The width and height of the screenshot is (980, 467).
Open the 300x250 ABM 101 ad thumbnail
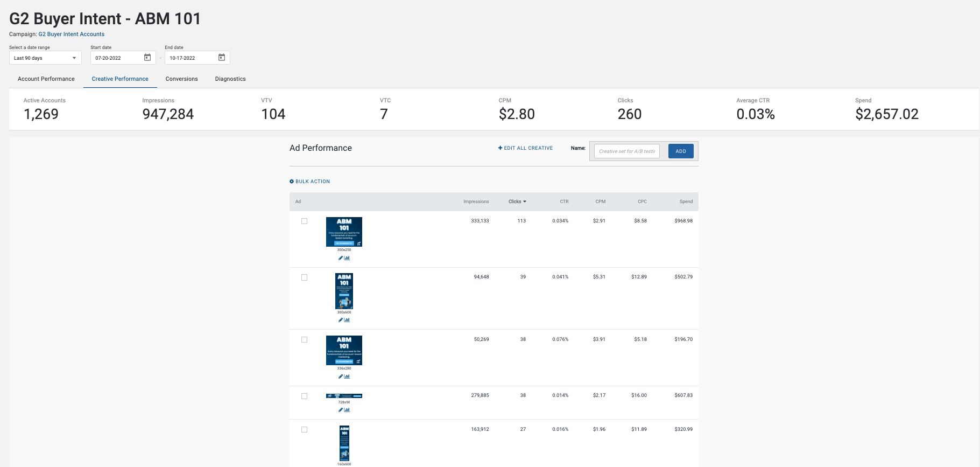tap(344, 232)
